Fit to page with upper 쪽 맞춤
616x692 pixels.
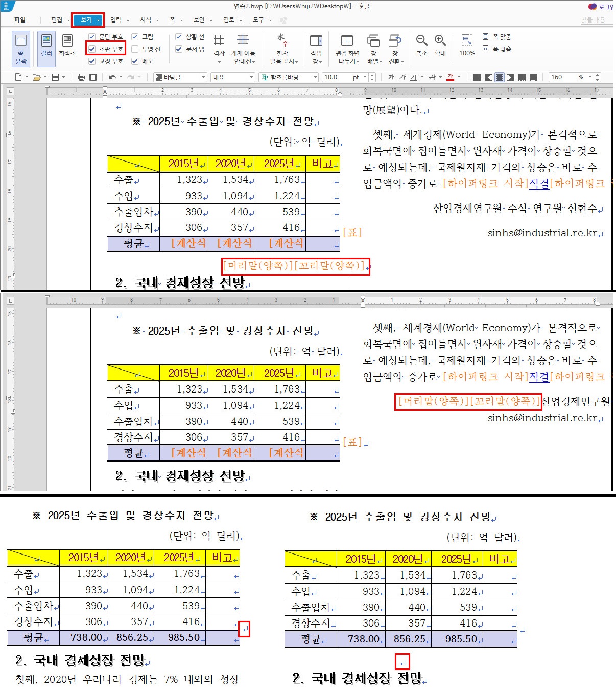click(x=496, y=37)
